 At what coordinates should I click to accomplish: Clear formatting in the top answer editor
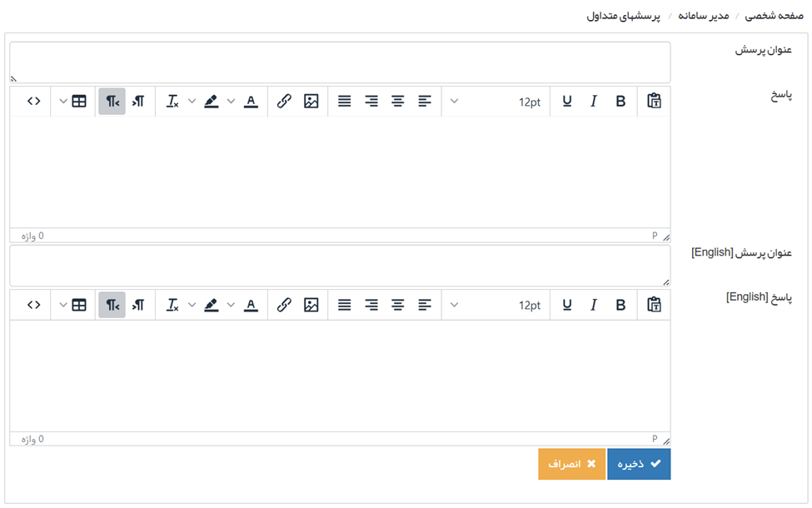click(172, 102)
